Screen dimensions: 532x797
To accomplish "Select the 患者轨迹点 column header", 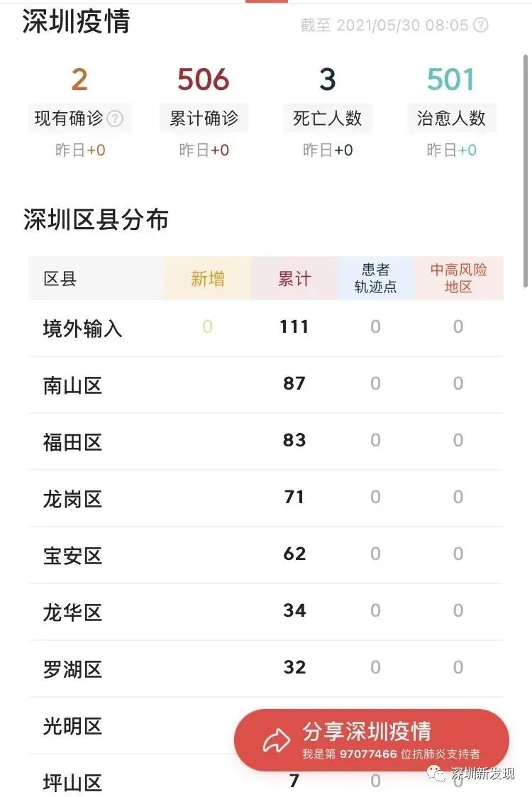I will (375, 278).
